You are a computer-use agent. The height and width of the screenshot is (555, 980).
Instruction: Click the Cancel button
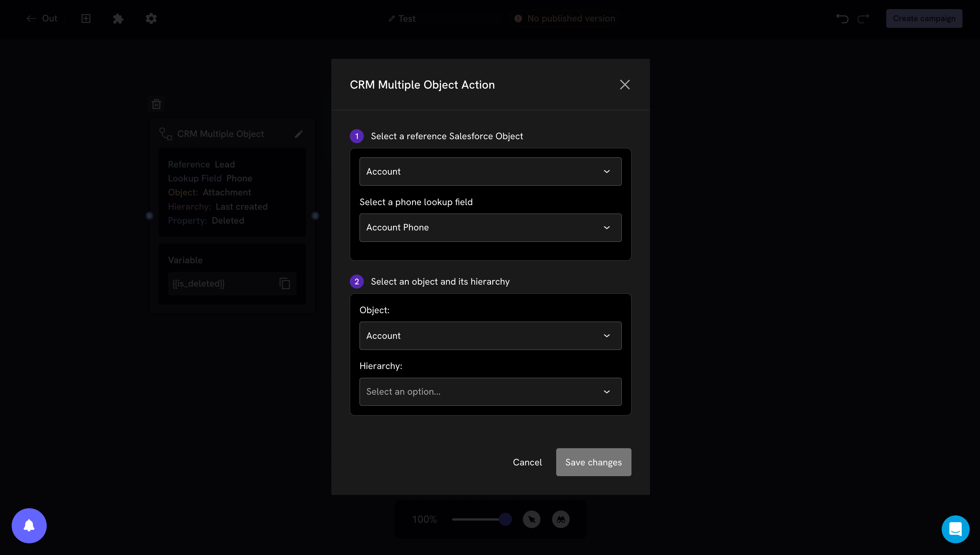527,462
